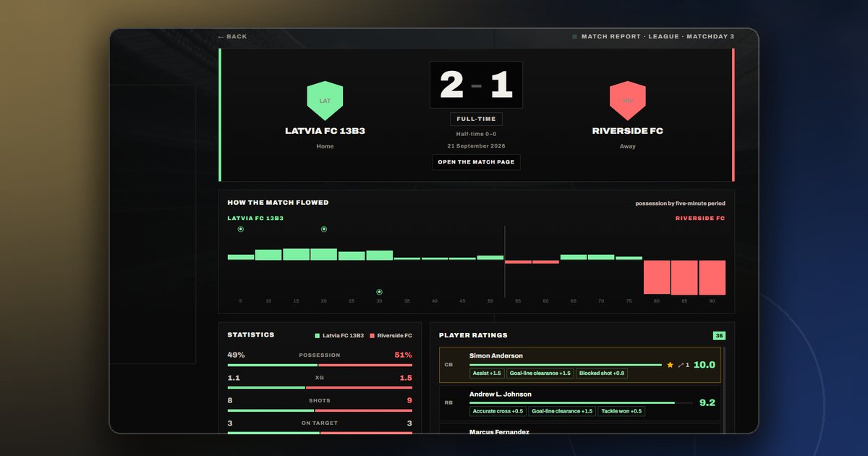868x456 pixels.
Task: Click the Open the Match Page button
Action: 476,162
